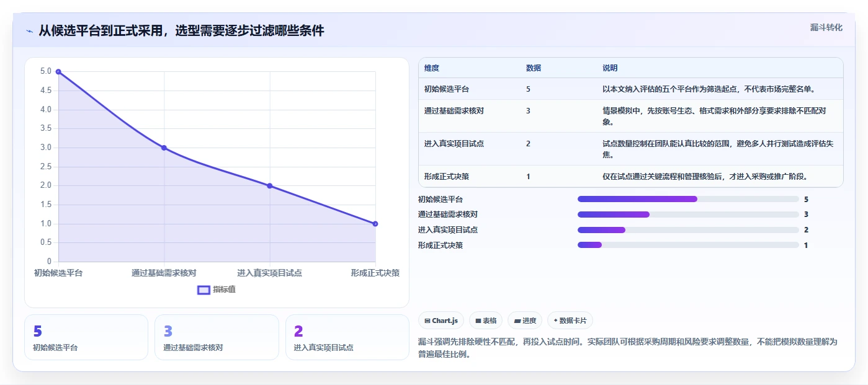The height and width of the screenshot is (385, 868).
Task: Click the 形成正式决策 table row cell
Action: pos(447,177)
